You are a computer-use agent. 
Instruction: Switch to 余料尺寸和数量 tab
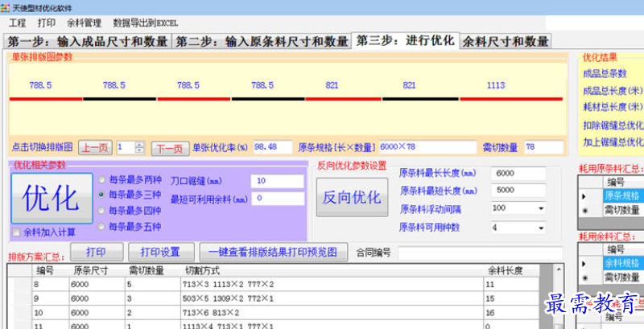click(x=506, y=42)
